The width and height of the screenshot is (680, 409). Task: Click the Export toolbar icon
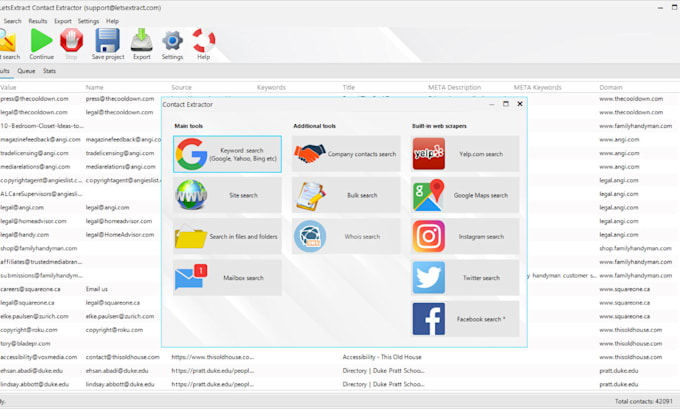click(141, 41)
